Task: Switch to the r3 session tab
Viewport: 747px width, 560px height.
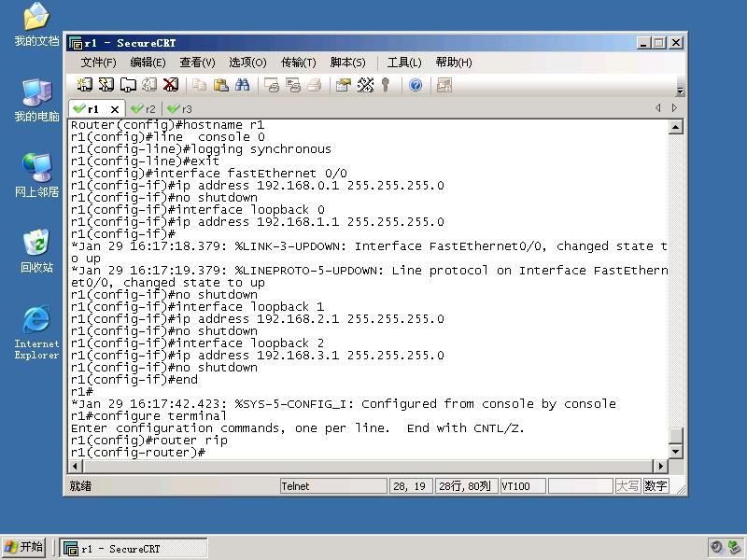Action: [x=180, y=109]
